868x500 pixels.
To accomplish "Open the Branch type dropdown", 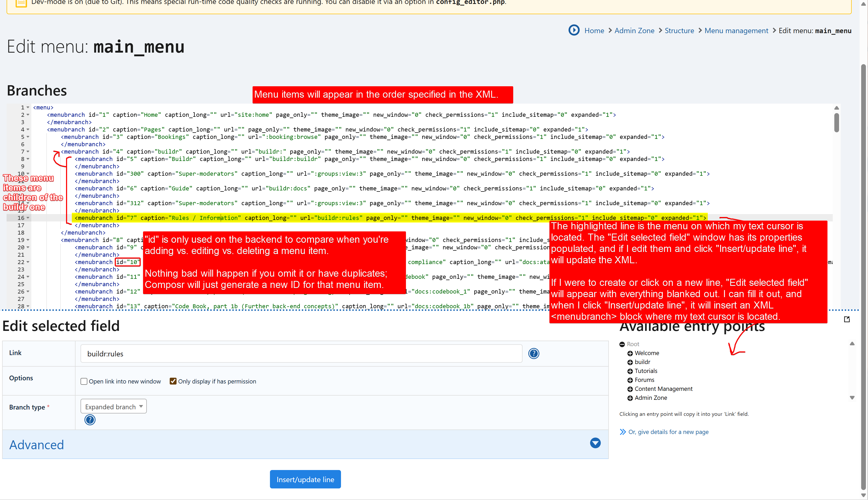I will pyautogui.click(x=113, y=406).
